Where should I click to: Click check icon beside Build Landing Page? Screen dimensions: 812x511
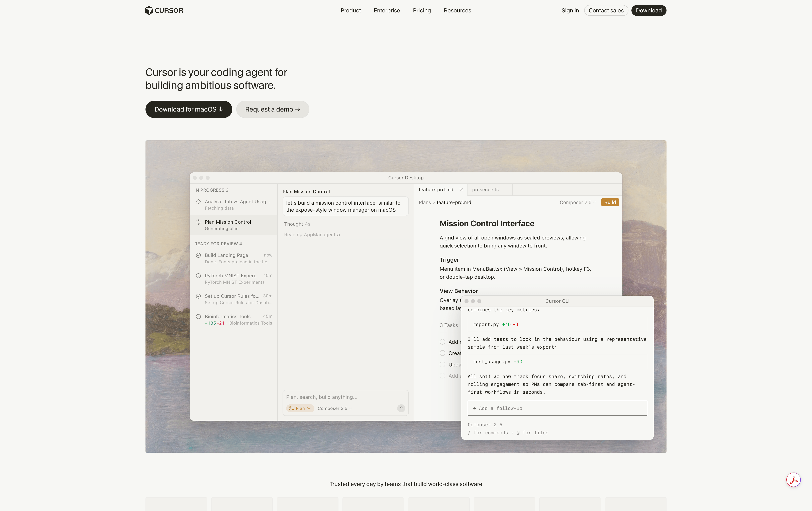(198, 255)
